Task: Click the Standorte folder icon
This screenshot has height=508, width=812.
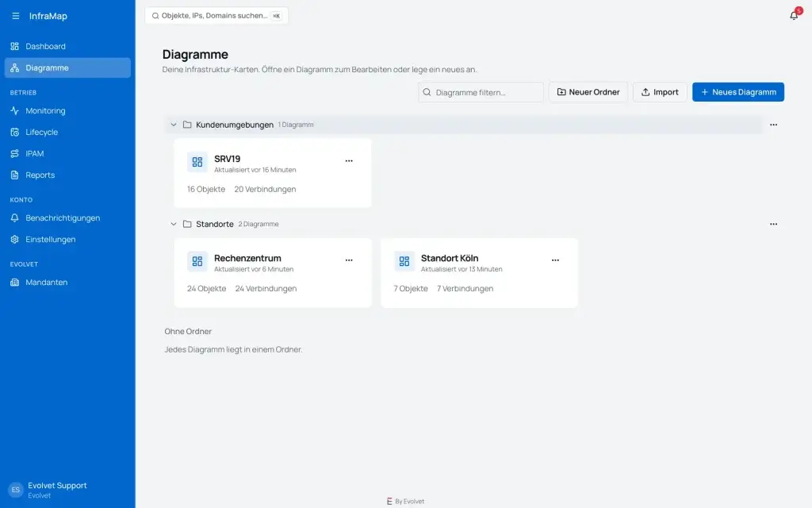Action: 187,224
